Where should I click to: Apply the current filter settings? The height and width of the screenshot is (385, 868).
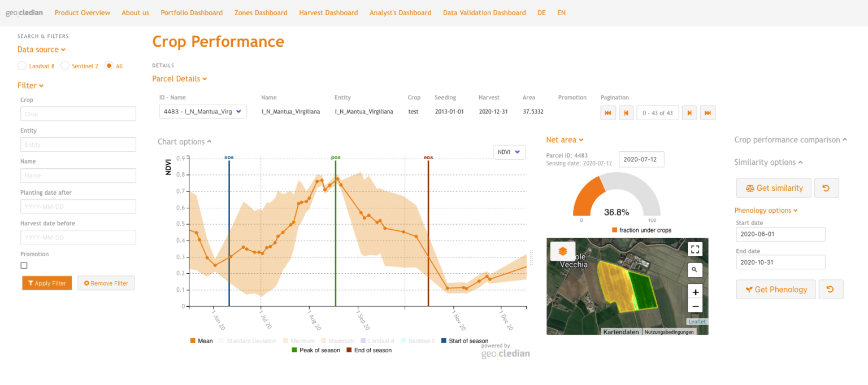tap(46, 283)
